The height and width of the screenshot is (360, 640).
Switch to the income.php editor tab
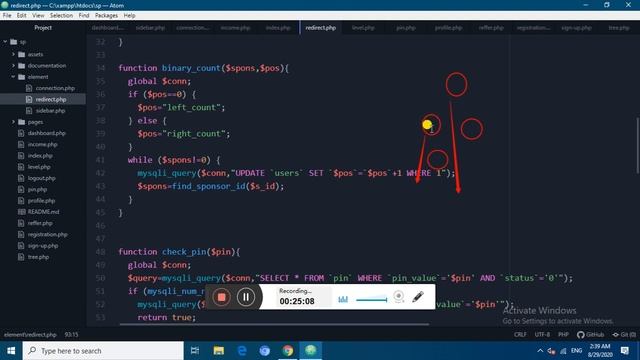click(x=236, y=28)
